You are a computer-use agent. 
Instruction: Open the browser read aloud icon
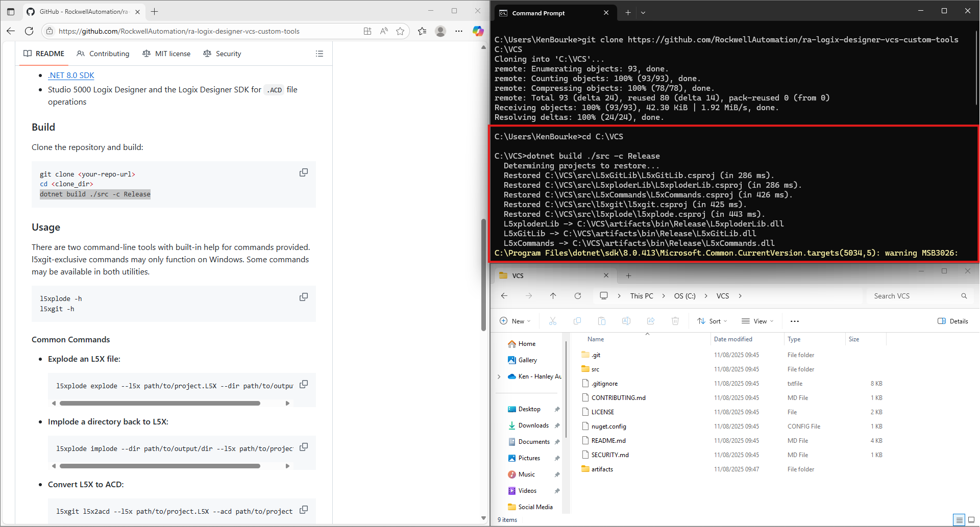coord(384,31)
